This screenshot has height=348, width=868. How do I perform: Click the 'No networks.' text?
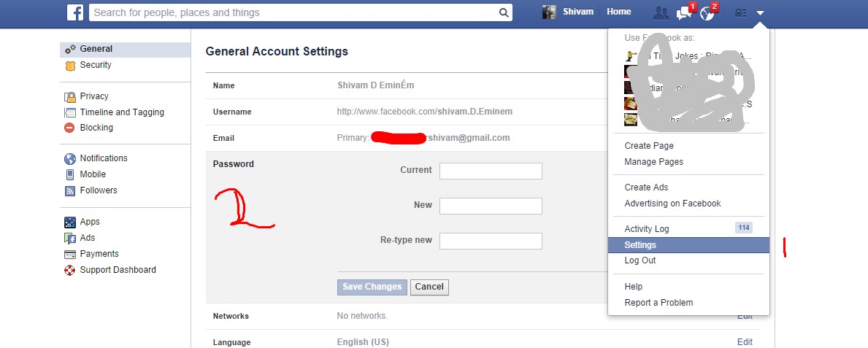(363, 317)
